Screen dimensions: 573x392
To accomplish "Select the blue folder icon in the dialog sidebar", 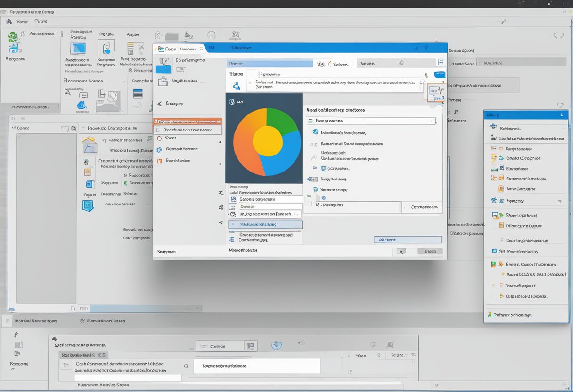I will [164, 68].
